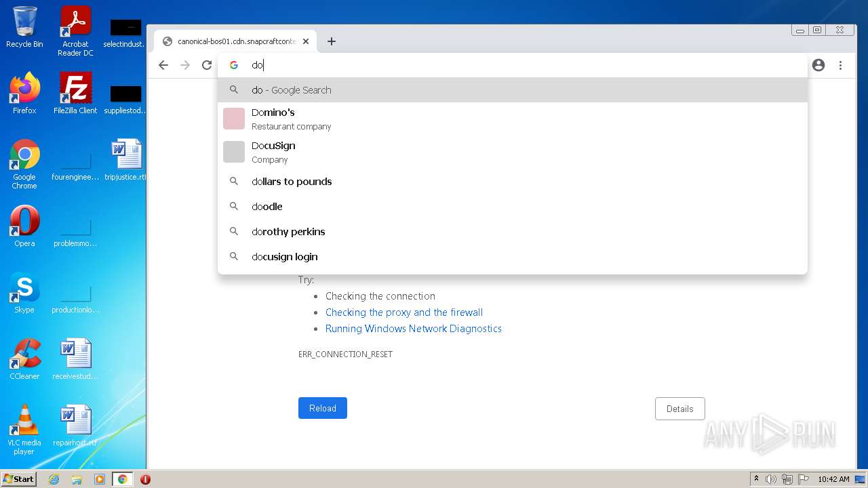Image resolution: width=868 pixels, height=488 pixels.
Task: Open volume speaker tray icon
Action: [771, 479]
